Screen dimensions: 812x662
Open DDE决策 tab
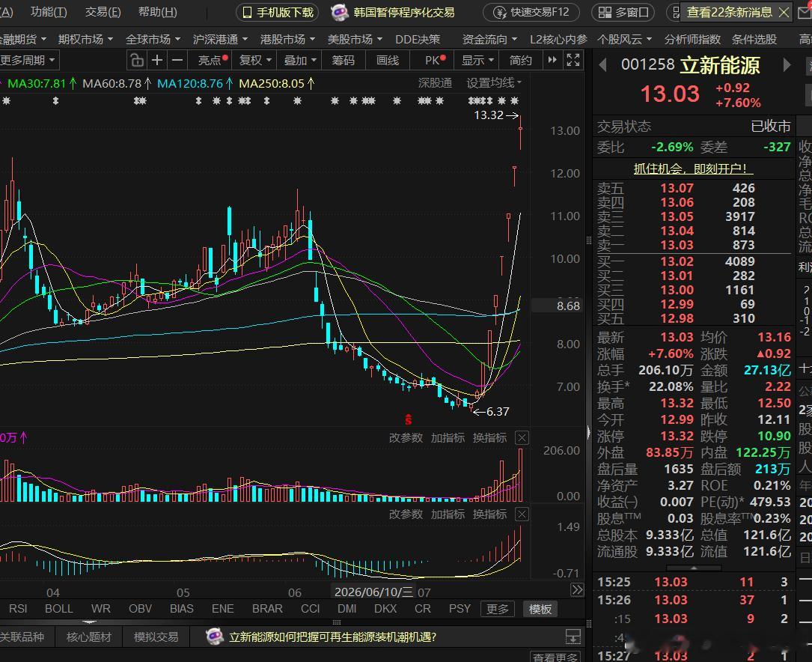418,40
